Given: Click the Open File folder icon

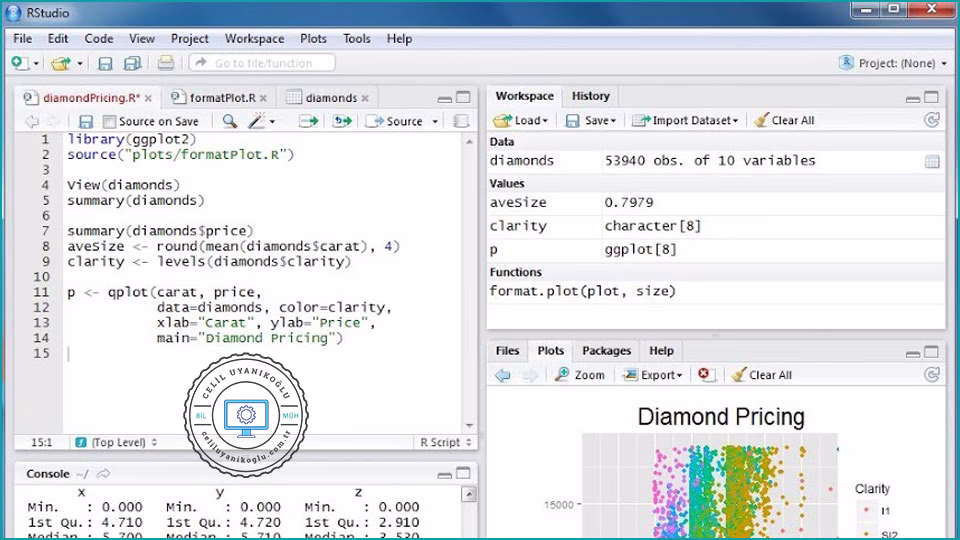Looking at the screenshot, I should [61, 62].
